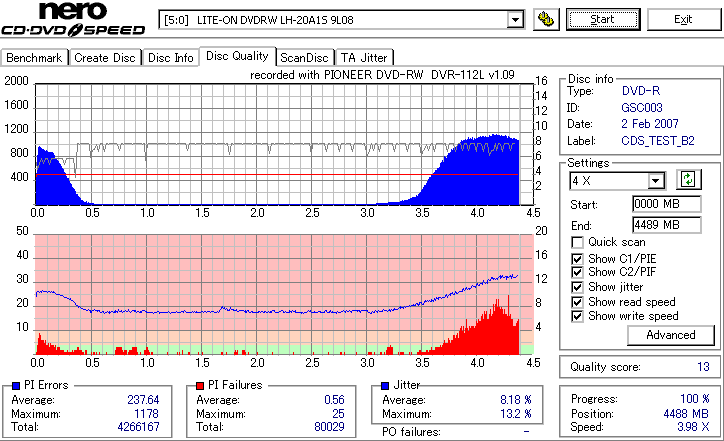The image size is (724, 441).
Task: Open the LITE-ON drive selection dropdown
Action: (x=341, y=20)
